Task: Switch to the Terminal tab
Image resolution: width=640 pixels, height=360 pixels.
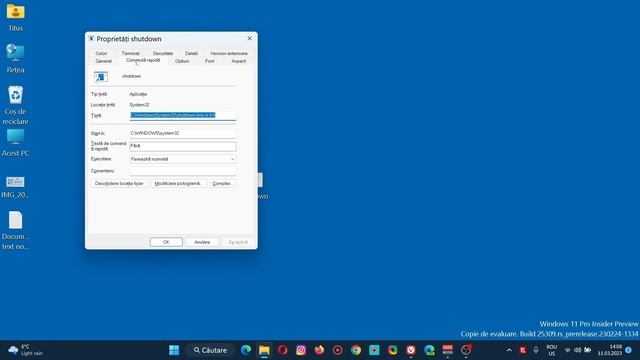Action: click(131, 53)
